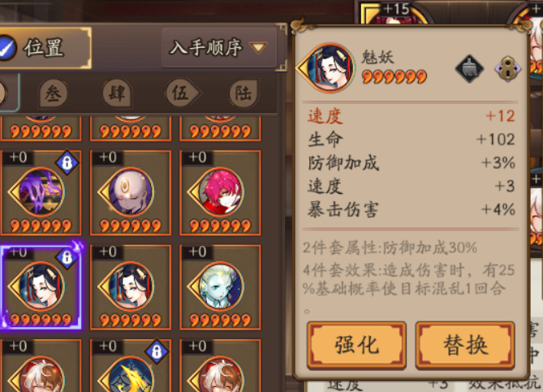Select the purple skull soul item
This screenshot has height=392, width=543.
click(41, 192)
